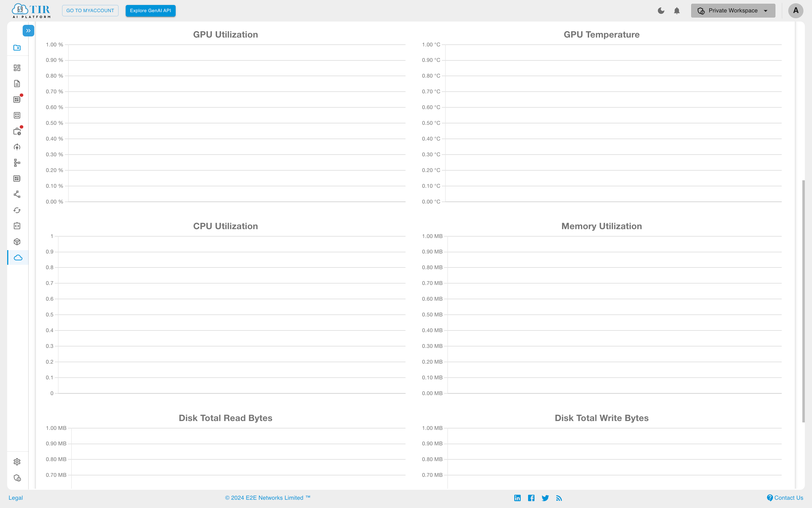This screenshot has width=812, height=508.
Task: Open the Twitter icon in footer
Action: pyautogui.click(x=545, y=498)
